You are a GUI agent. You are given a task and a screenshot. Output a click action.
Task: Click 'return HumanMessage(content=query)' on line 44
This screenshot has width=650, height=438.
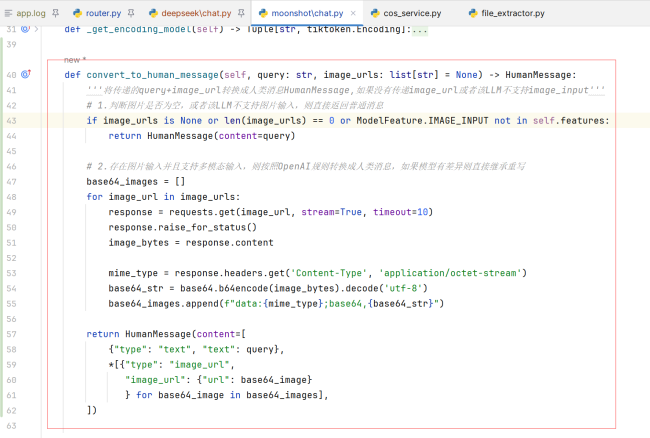point(202,136)
